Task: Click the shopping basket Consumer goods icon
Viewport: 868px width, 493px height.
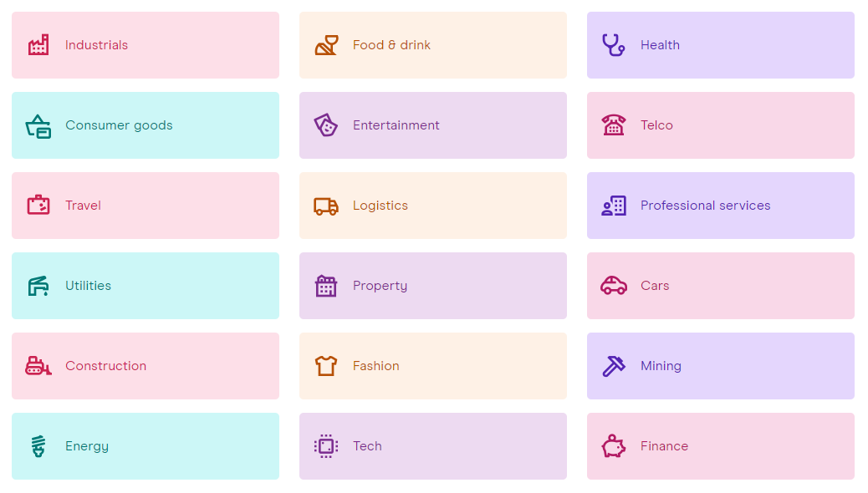Action: (x=38, y=125)
